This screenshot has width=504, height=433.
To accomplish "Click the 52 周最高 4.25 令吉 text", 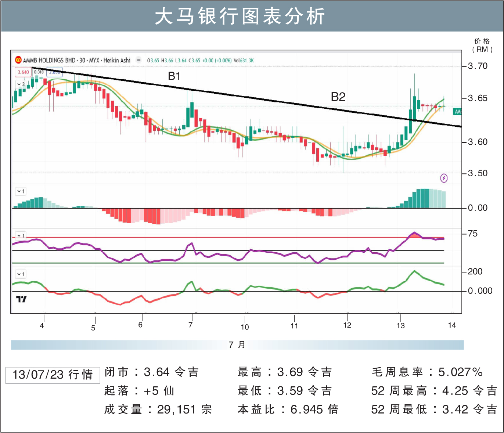I will pyautogui.click(x=434, y=391).
